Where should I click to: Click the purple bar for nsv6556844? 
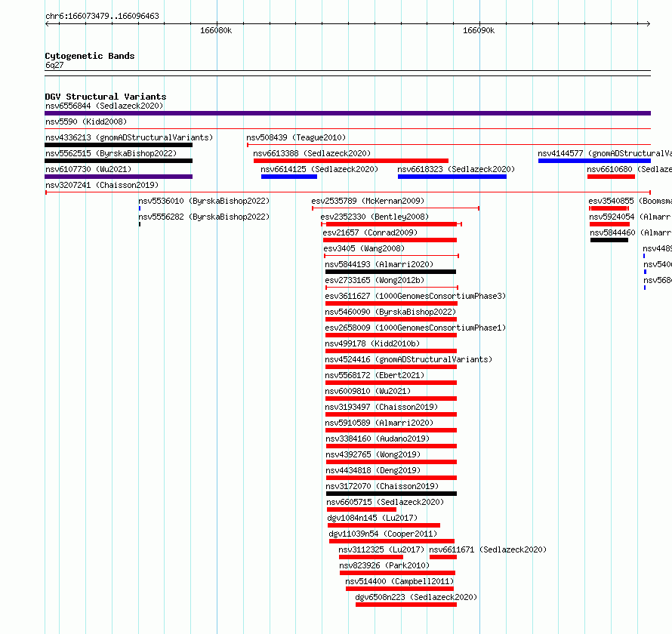(347, 113)
